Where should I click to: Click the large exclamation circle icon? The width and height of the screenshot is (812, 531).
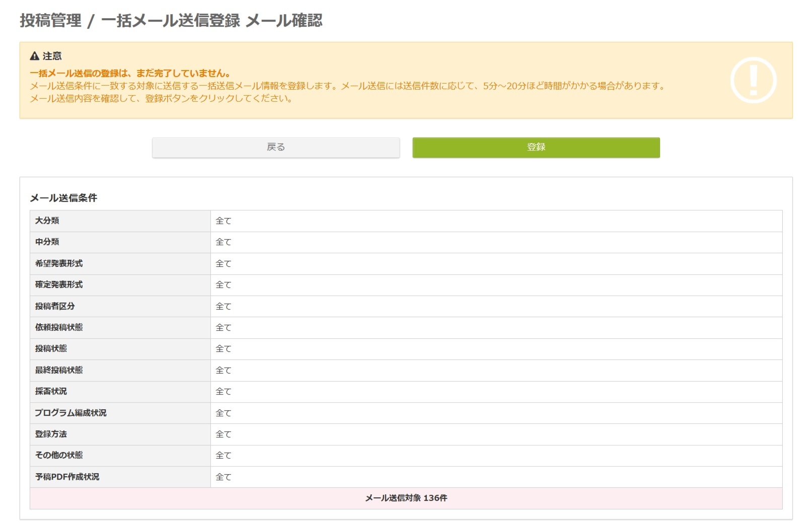point(753,80)
